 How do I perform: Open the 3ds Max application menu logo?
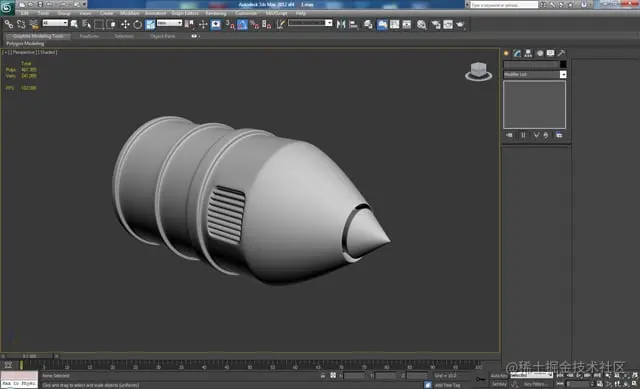7,7
